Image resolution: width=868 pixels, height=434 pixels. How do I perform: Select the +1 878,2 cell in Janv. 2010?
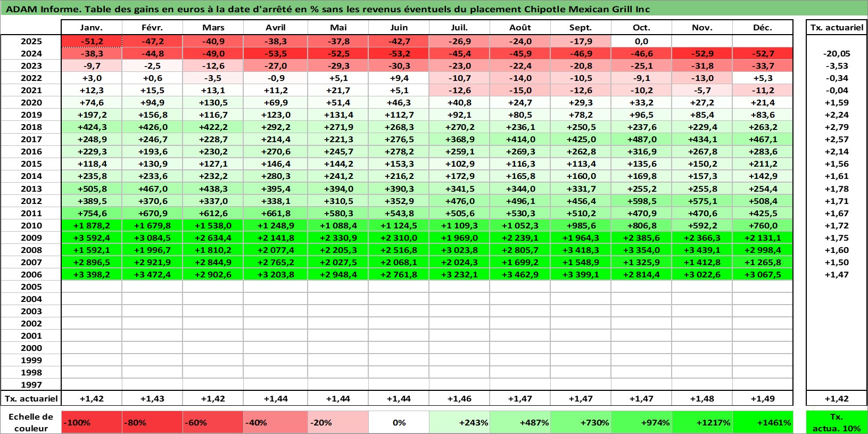coord(92,225)
